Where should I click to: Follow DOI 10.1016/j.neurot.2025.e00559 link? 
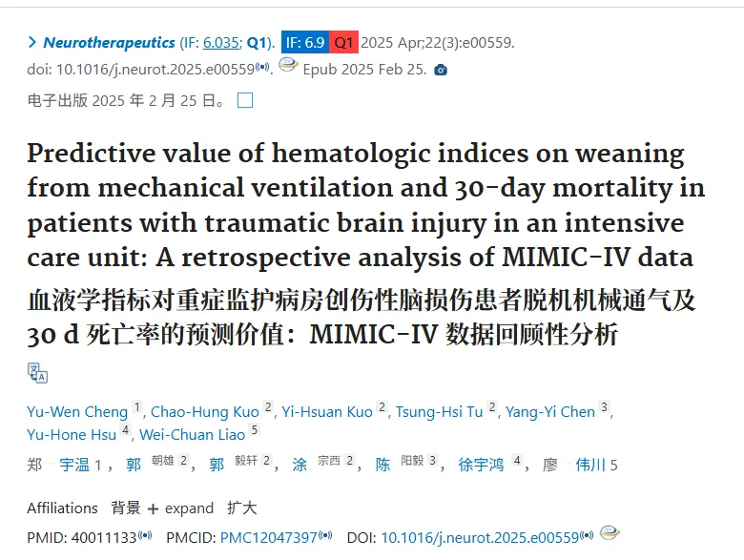tap(480, 538)
